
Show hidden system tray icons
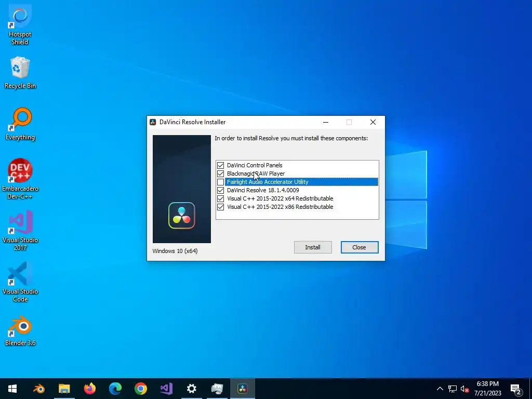pos(440,389)
